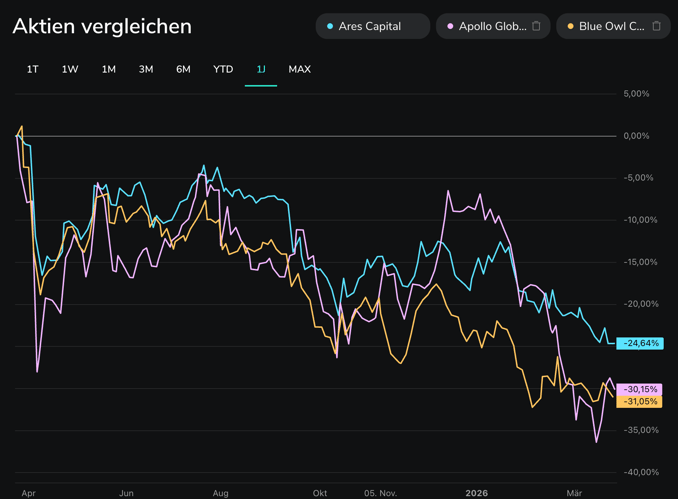
Task: Open the MAX time range
Action: click(x=299, y=69)
